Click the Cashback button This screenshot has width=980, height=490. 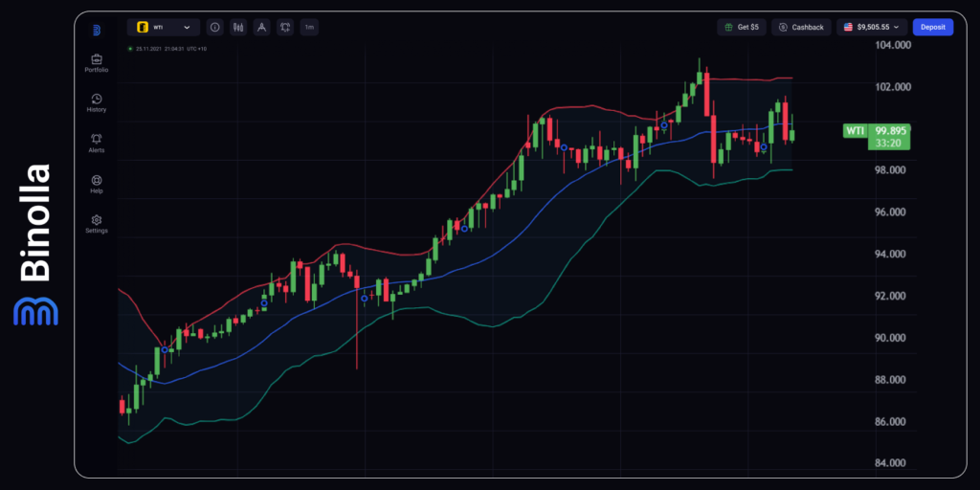[801, 27]
